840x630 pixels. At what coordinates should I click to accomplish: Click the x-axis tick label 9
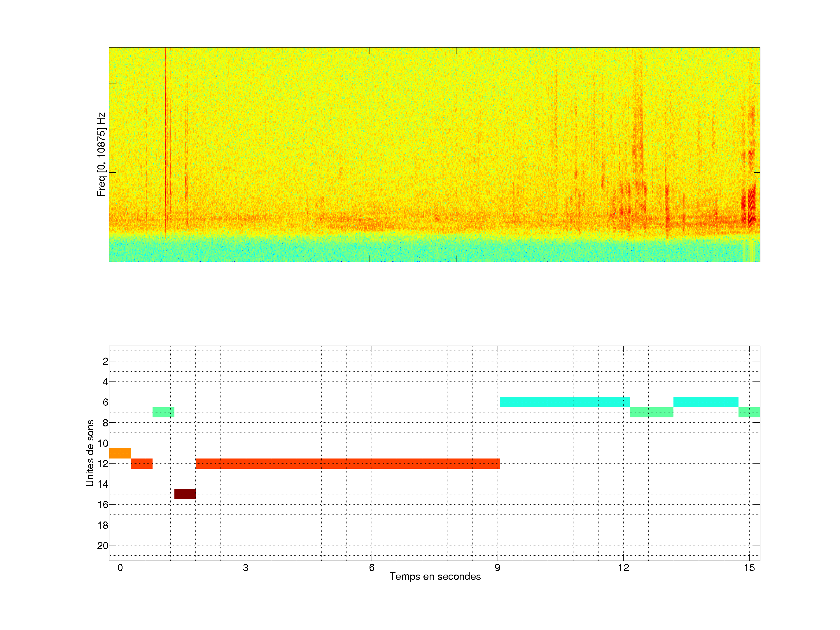[497, 568]
